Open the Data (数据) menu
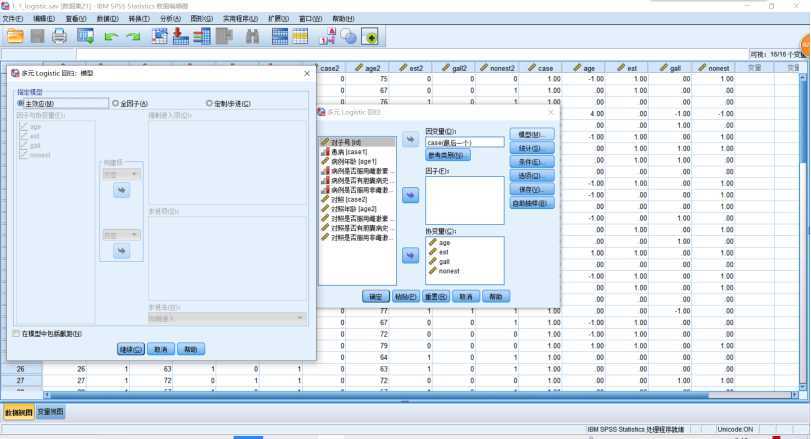This screenshot has width=811, height=439. click(107, 19)
